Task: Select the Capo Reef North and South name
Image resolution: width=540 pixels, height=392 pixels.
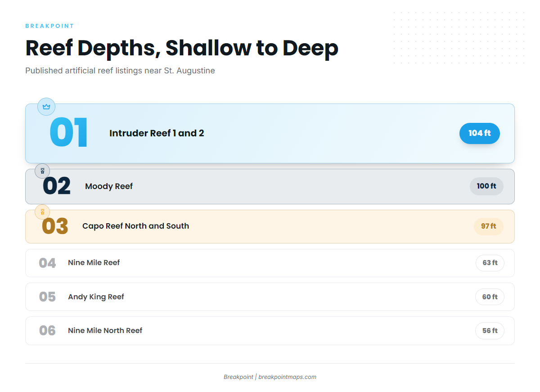Action: 135,226
